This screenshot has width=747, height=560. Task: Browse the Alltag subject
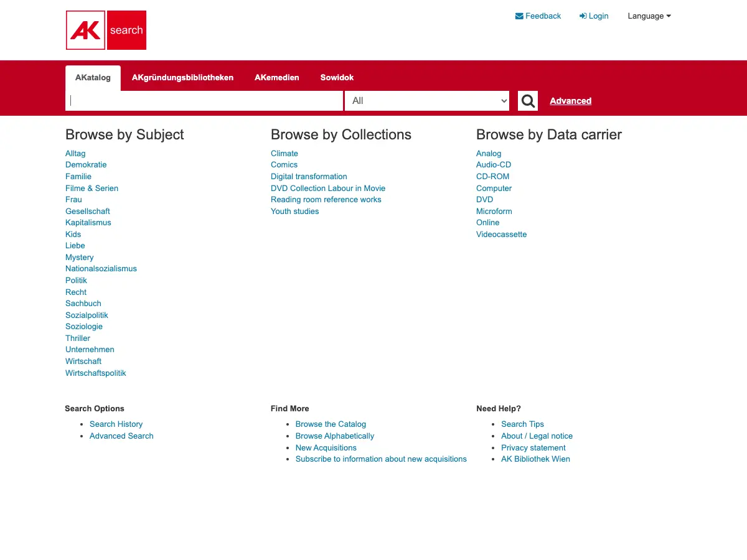click(x=75, y=153)
